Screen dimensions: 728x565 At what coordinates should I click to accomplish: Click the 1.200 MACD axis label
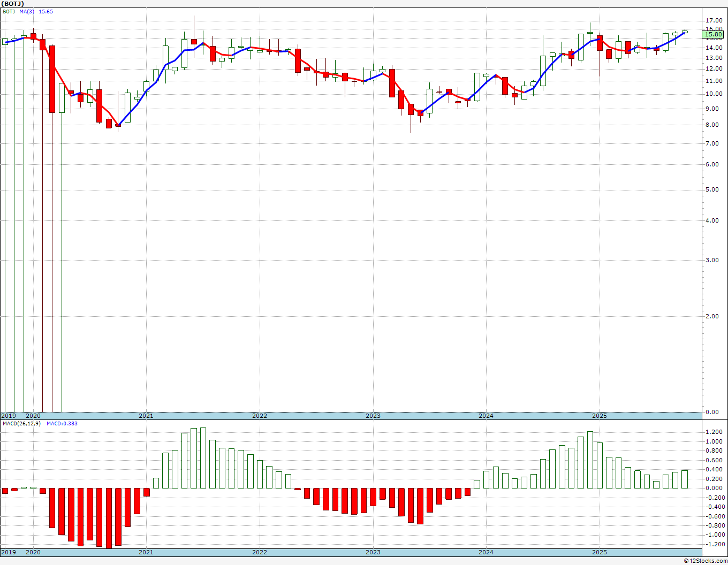tap(714, 432)
